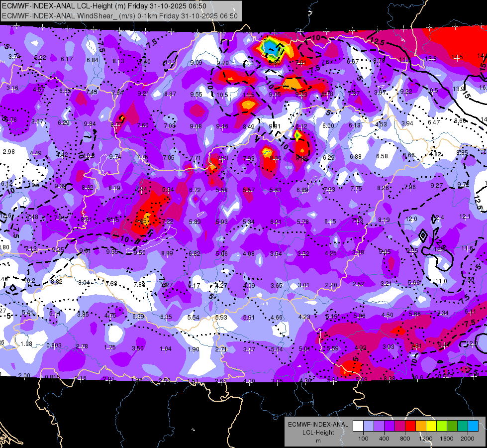Click the grid value 14.5
This screenshot has width=487, height=448.
tap(457, 57)
